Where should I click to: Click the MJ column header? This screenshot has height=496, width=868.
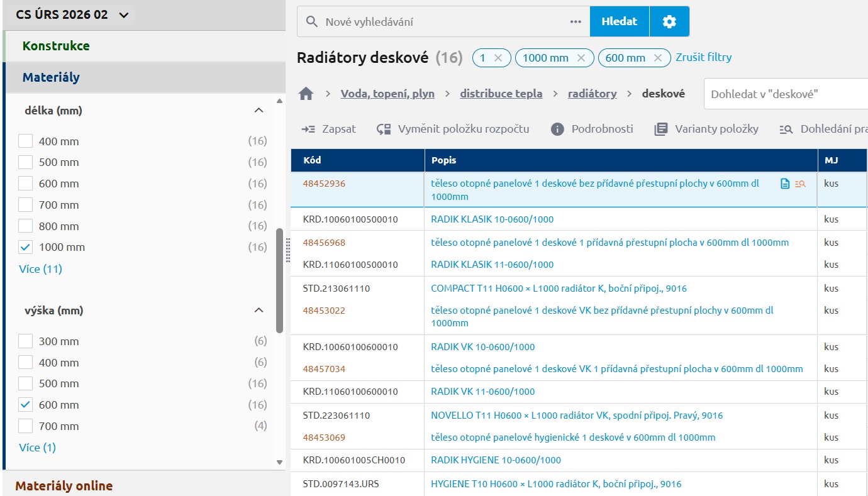click(x=843, y=160)
